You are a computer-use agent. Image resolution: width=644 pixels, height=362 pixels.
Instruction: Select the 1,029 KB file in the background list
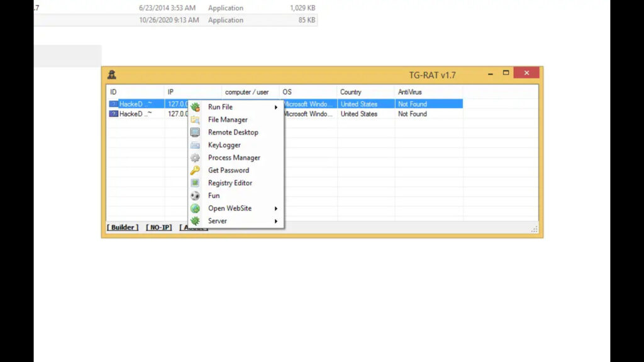[x=175, y=8]
